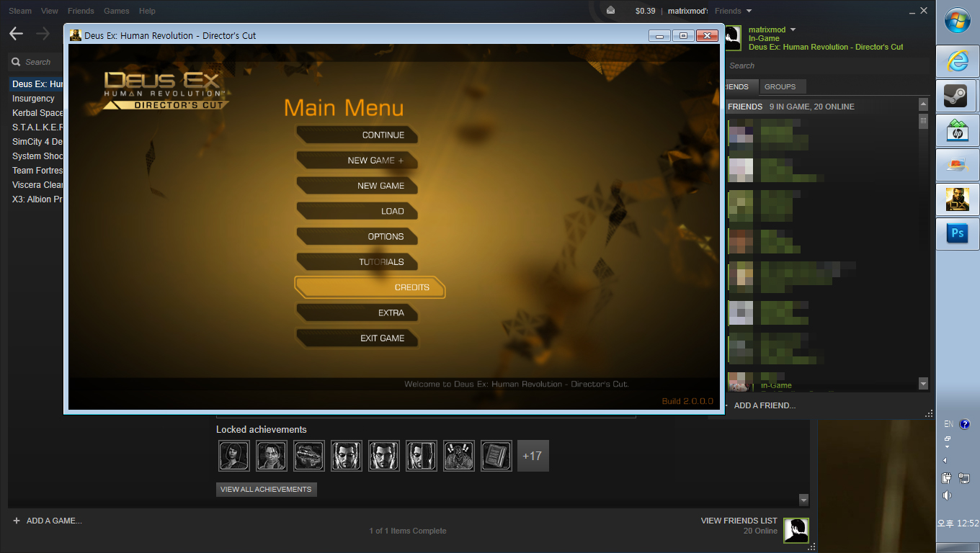
Task: Launch Internet Explorer from the taskbar
Action: click(958, 62)
